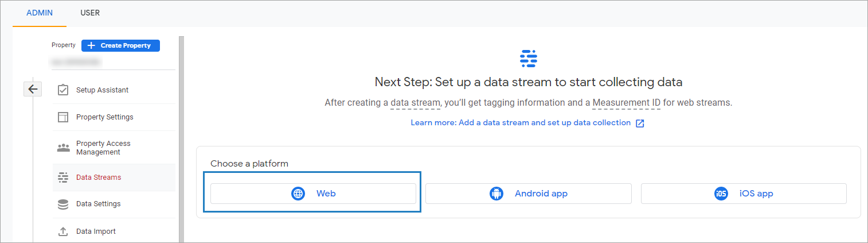Click the Setup Assistant checklist icon
Image resolution: width=868 pixels, height=243 pixels.
[63, 90]
